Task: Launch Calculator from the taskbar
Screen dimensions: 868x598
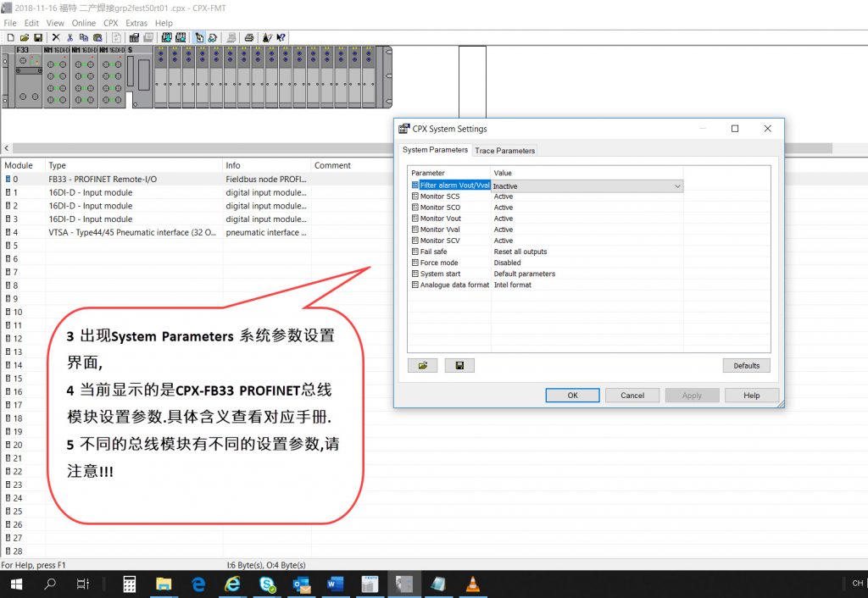Action: [x=130, y=584]
